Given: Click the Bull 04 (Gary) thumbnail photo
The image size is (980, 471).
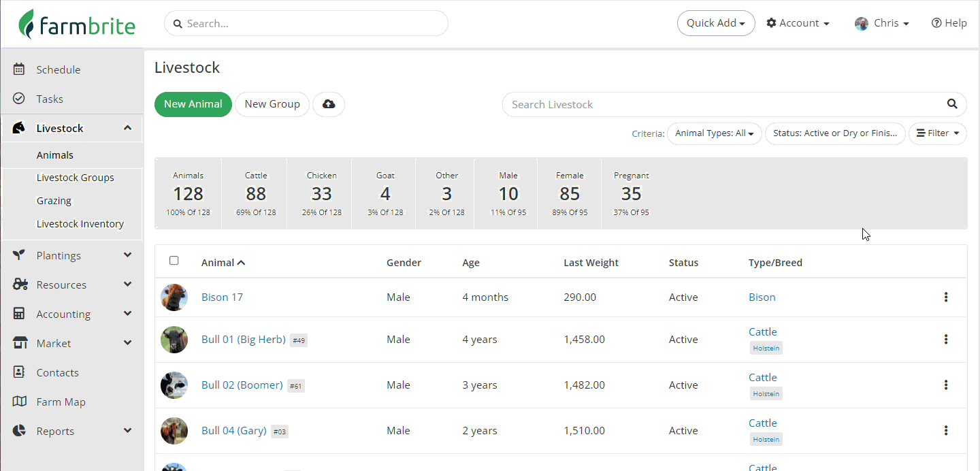Looking at the screenshot, I should coord(174,431).
